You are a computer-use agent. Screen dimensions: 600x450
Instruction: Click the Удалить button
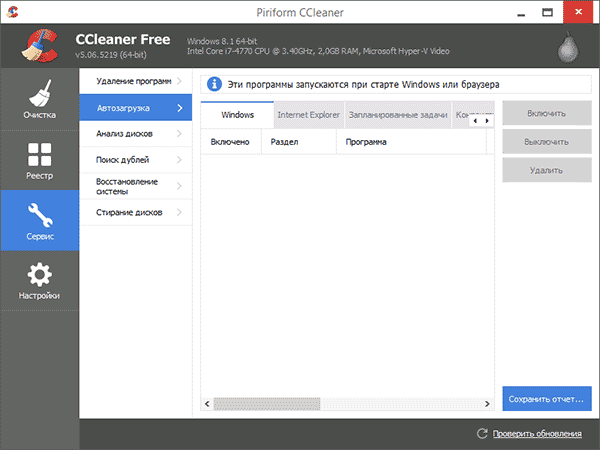tap(547, 170)
